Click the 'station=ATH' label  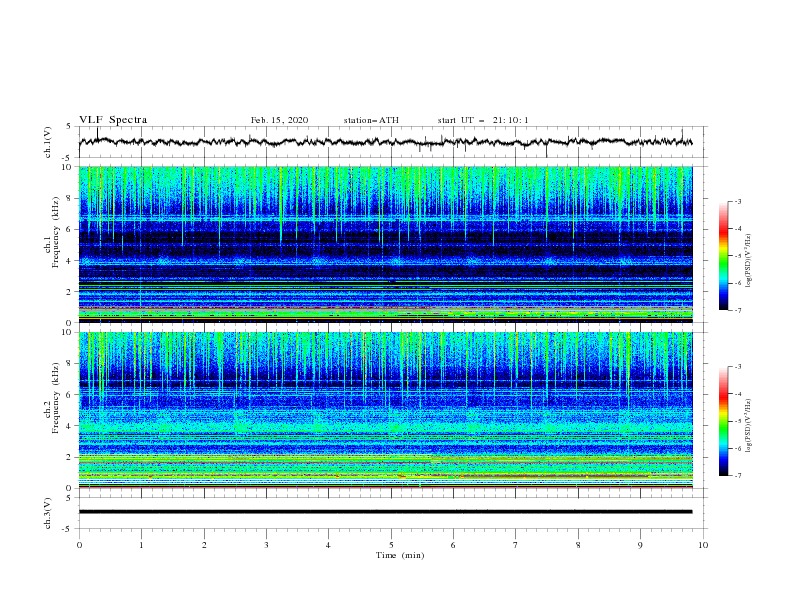[371, 120]
